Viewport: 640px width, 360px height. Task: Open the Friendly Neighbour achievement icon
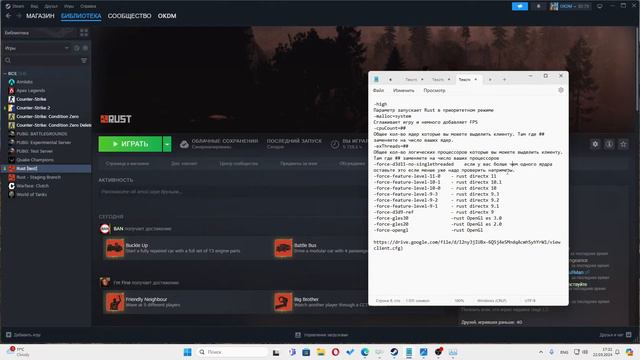115,302
